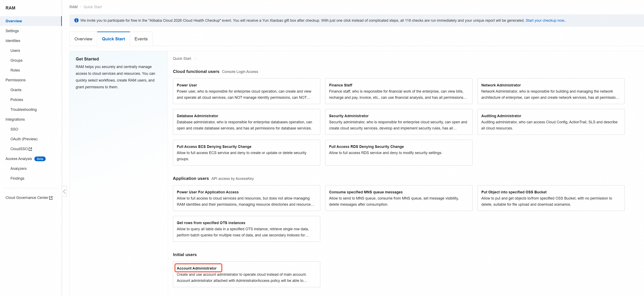Click the 'API access by AccessKey' subtitle
This screenshot has height=296, width=644.
[x=232, y=179]
